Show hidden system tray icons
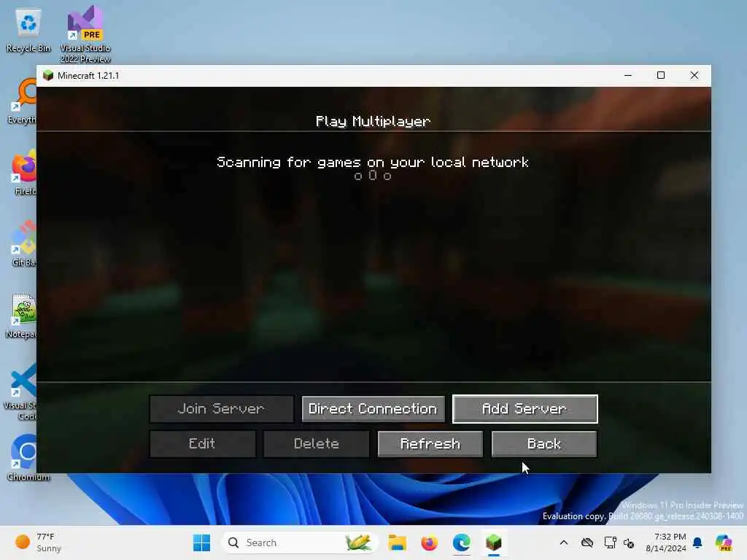Image resolution: width=747 pixels, height=560 pixels. (x=564, y=542)
